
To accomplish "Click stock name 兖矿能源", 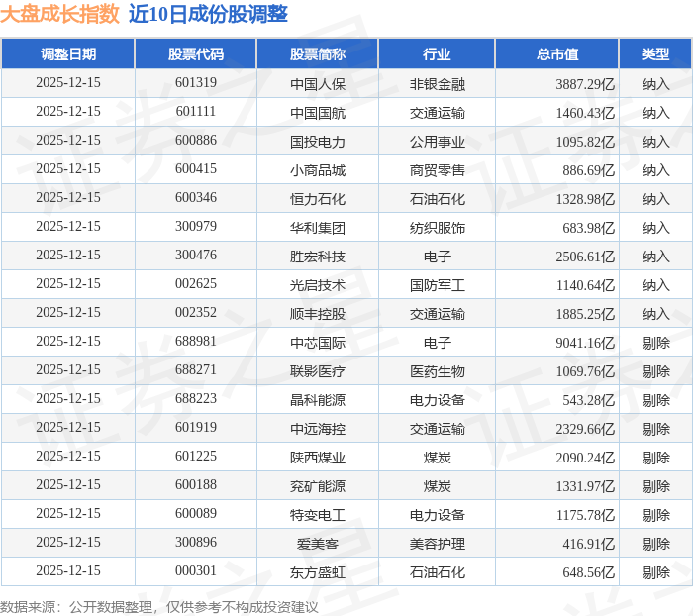I will [318, 486].
